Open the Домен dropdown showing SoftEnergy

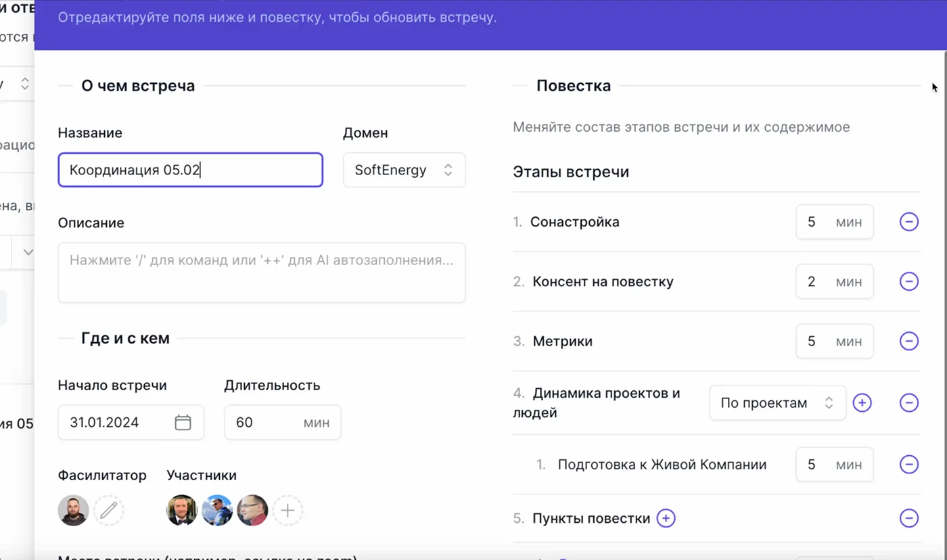(x=404, y=170)
